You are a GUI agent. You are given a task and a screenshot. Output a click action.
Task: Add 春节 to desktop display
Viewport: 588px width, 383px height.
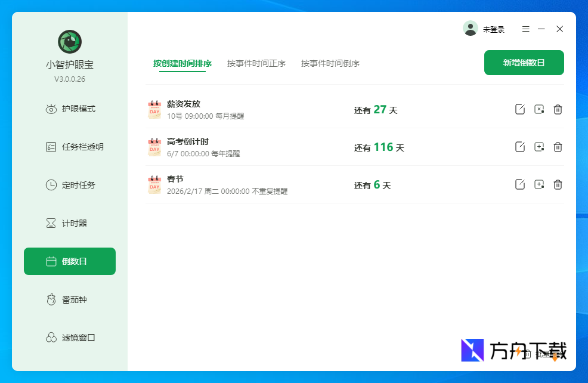point(539,185)
